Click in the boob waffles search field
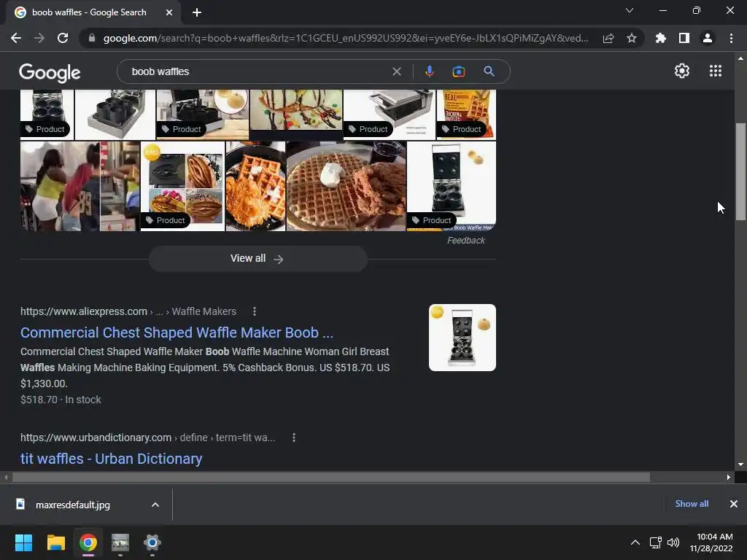Screen dimensions: 747x560 tap(258, 71)
